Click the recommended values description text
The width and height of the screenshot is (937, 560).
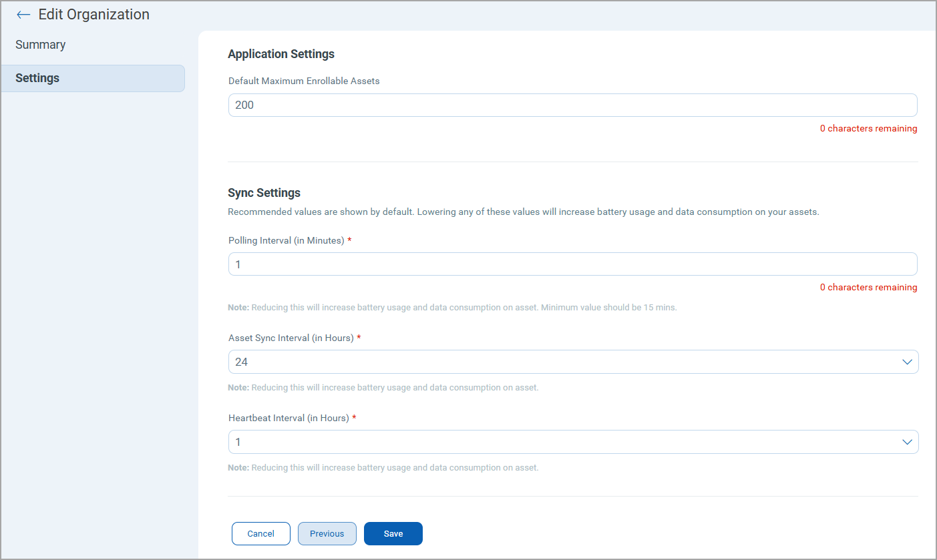tap(524, 212)
